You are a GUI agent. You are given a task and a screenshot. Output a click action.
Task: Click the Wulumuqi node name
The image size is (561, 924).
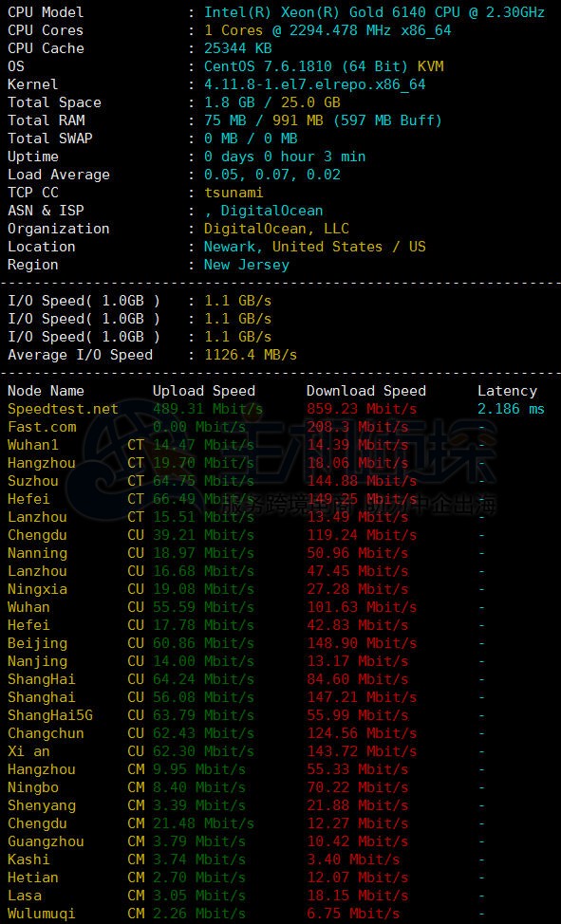point(42,915)
